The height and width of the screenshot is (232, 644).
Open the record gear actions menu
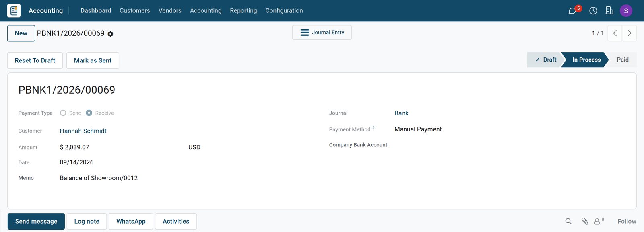pyautogui.click(x=110, y=34)
